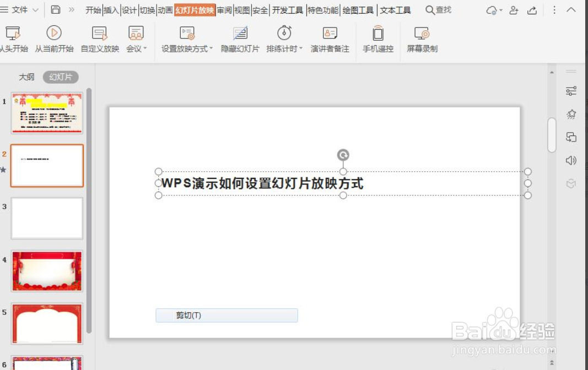Switch to the 幻灯片 thumbnail view
Viewport: 588px width, 370px height.
tap(61, 77)
